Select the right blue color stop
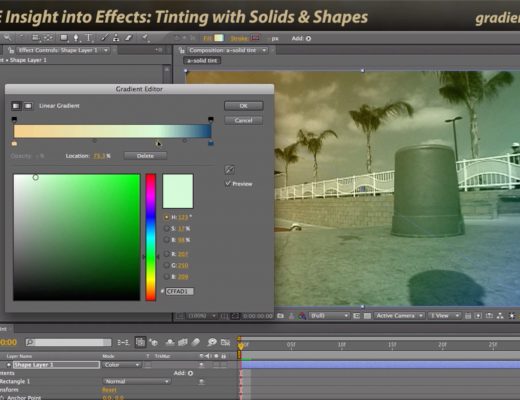520x400 pixels. 211,143
